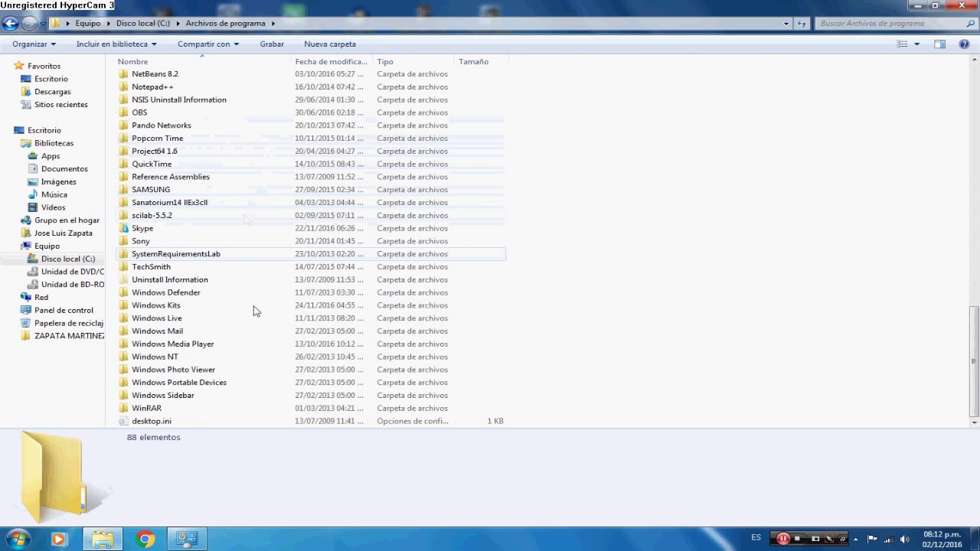Open Windows Explorer on the taskbar

103,539
